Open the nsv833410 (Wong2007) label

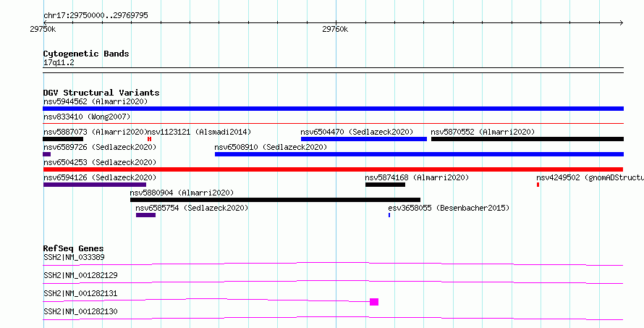tap(87, 117)
